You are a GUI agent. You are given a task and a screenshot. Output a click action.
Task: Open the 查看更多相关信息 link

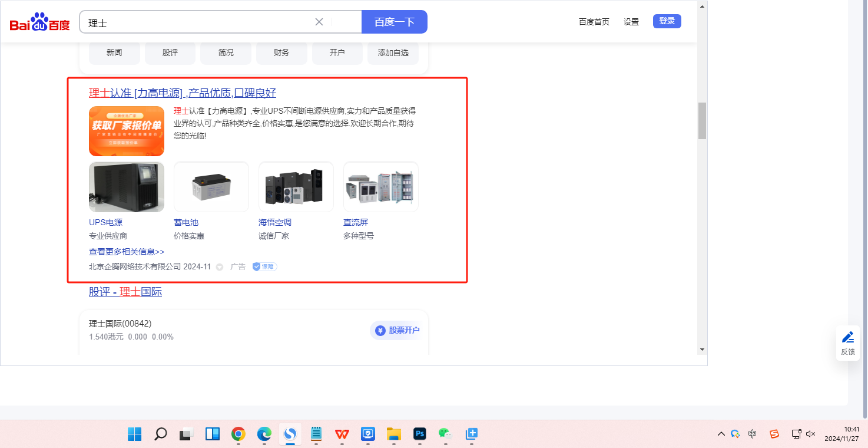click(x=127, y=252)
